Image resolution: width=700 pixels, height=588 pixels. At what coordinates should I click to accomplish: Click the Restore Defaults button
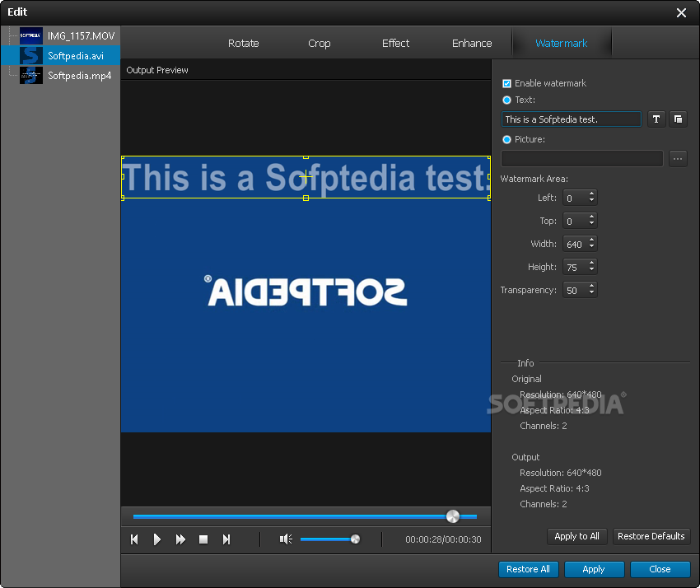651,536
